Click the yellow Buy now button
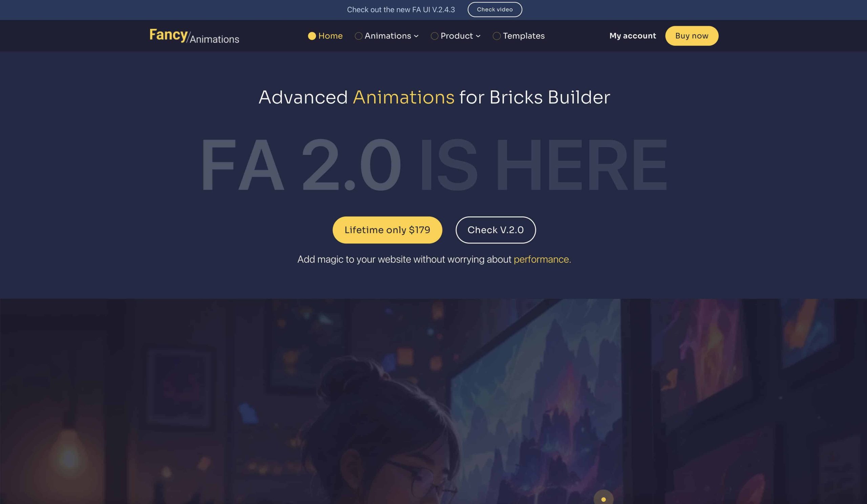Viewport: 867px width, 504px height. pyautogui.click(x=692, y=36)
